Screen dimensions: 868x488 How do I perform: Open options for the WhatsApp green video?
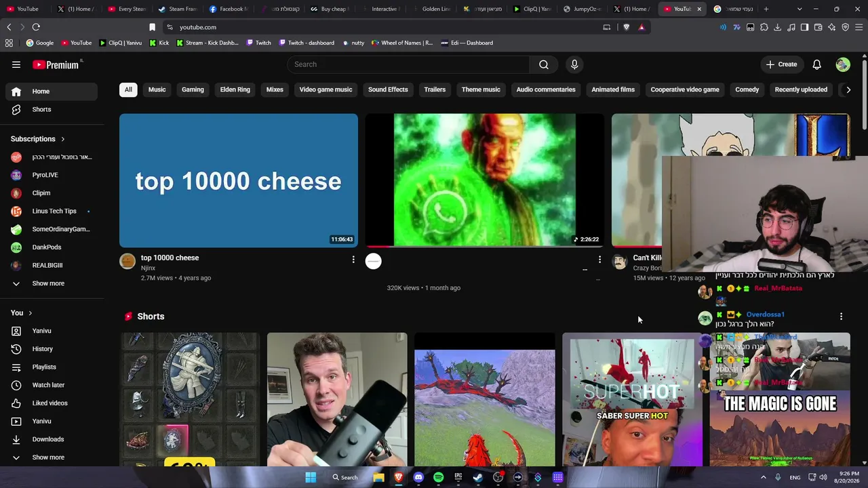pos(599,259)
